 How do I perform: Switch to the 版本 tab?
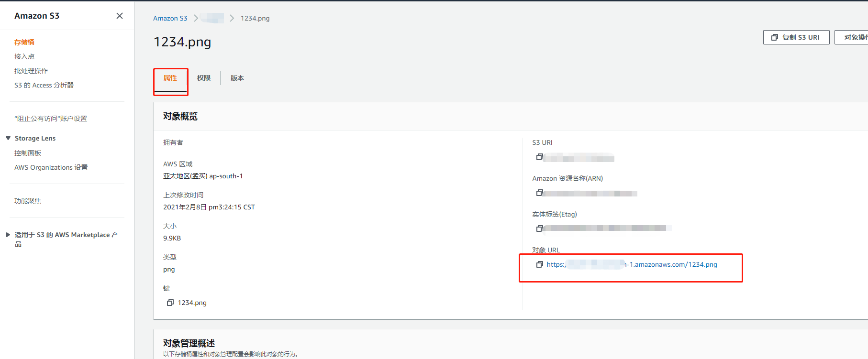pos(237,78)
